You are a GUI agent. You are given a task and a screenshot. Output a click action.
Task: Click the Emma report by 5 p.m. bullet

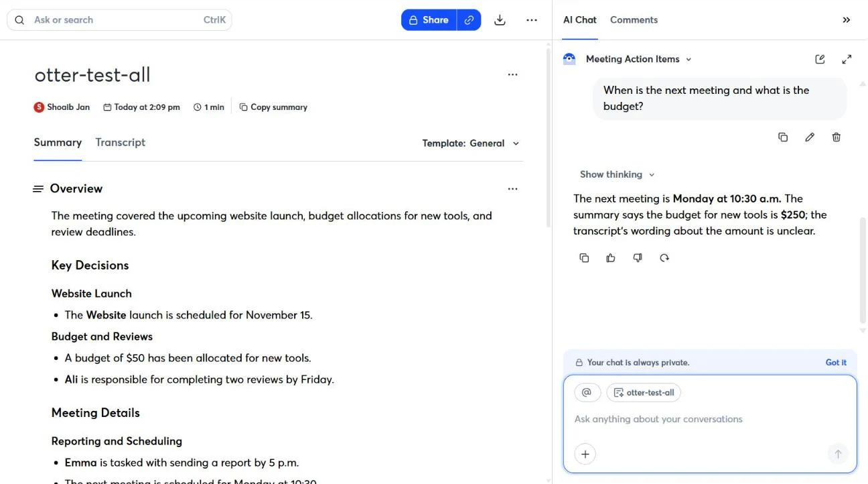click(x=182, y=463)
